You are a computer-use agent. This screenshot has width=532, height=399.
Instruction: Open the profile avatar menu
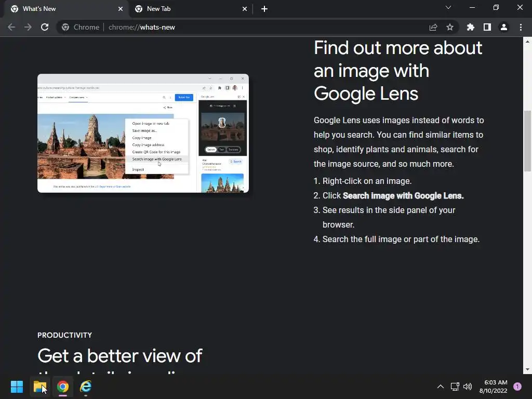(503, 27)
